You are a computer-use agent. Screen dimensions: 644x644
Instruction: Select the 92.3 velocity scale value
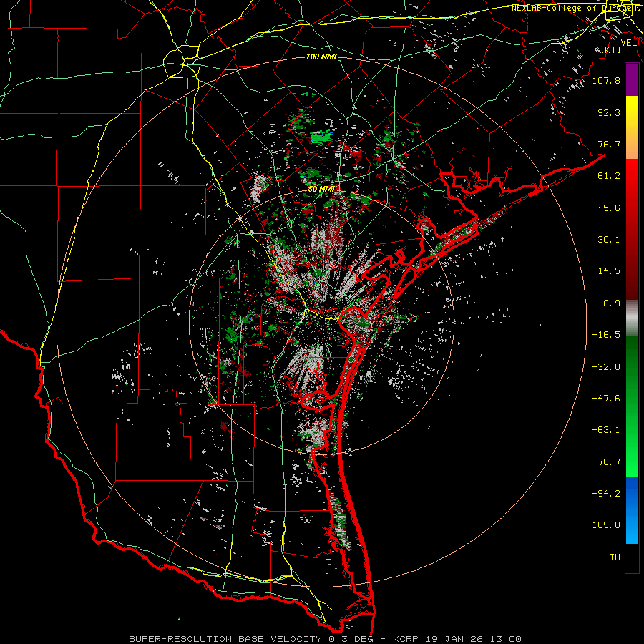(x=609, y=112)
